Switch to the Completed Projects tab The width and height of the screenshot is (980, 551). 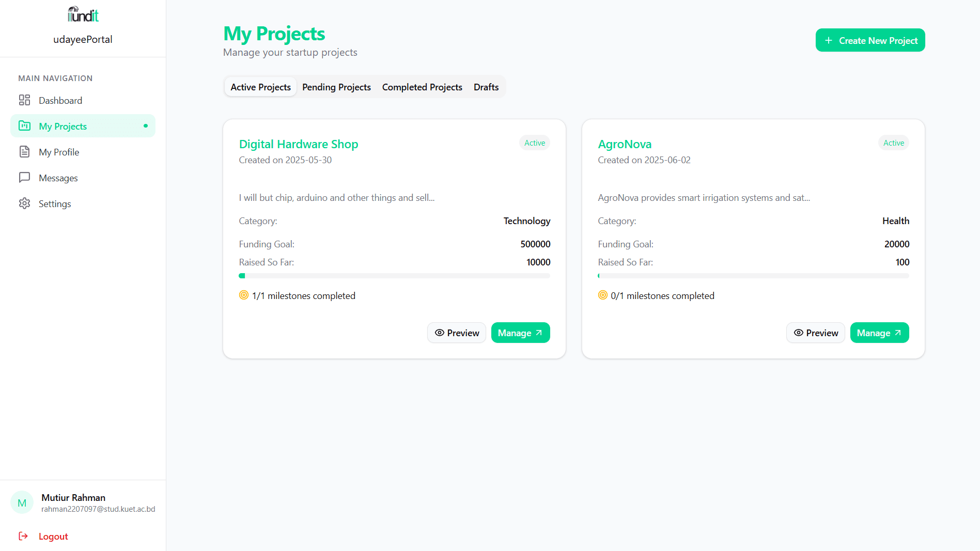422,87
